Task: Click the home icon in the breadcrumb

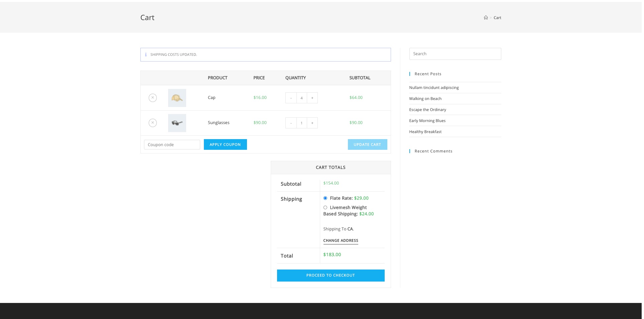Action: (x=486, y=17)
